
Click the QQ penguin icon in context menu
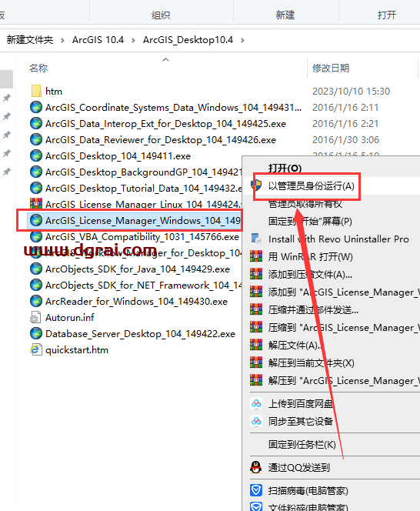tap(256, 467)
